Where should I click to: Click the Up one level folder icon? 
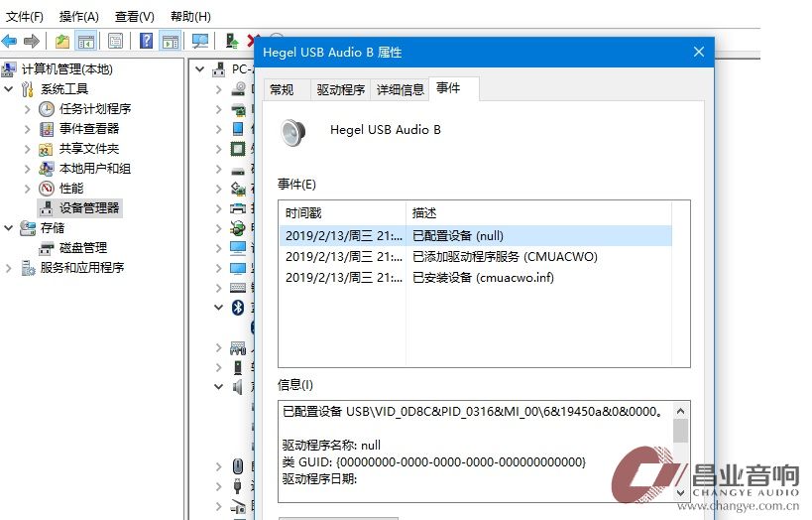(x=62, y=41)
